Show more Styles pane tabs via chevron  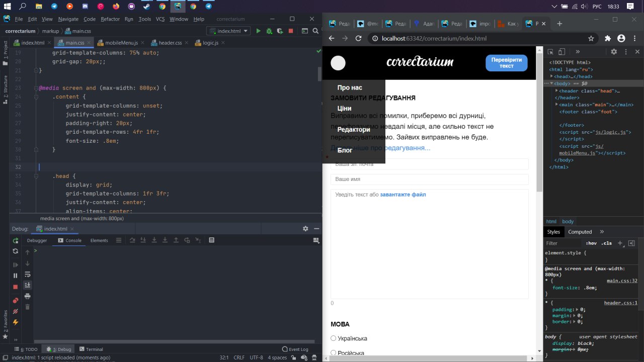click(602, 232)
